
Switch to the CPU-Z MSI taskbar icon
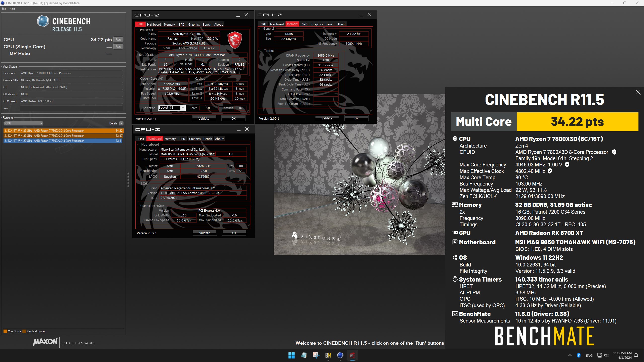352,355
